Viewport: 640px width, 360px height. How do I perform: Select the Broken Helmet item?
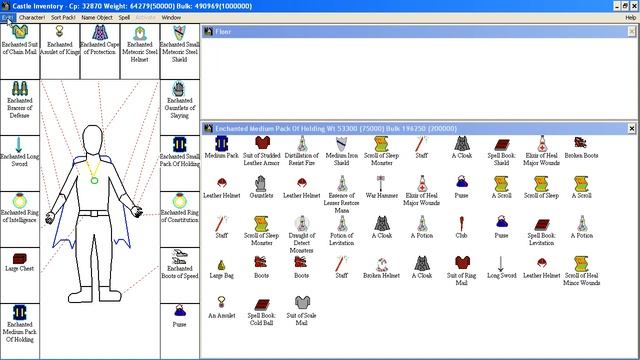(x=381, y=267)
